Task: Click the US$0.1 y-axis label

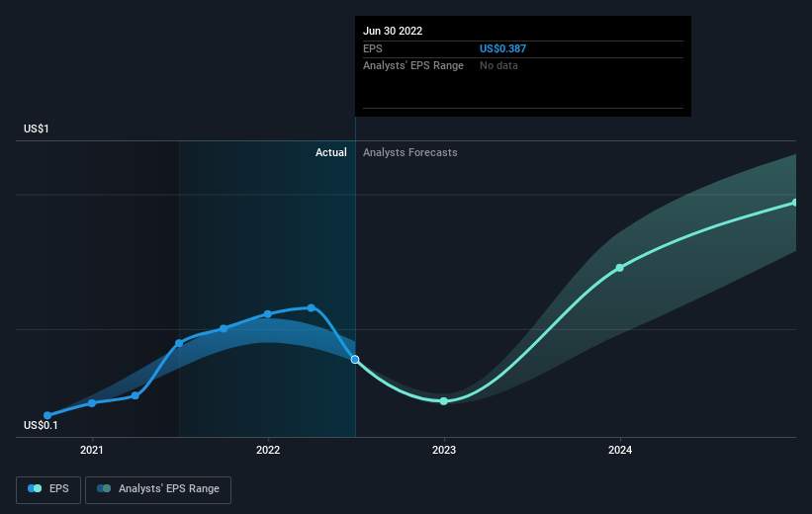Action: (x=41, y=425)
